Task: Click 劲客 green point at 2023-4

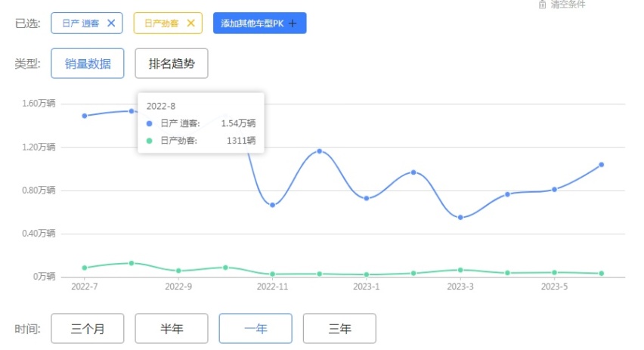Action: 508,273
